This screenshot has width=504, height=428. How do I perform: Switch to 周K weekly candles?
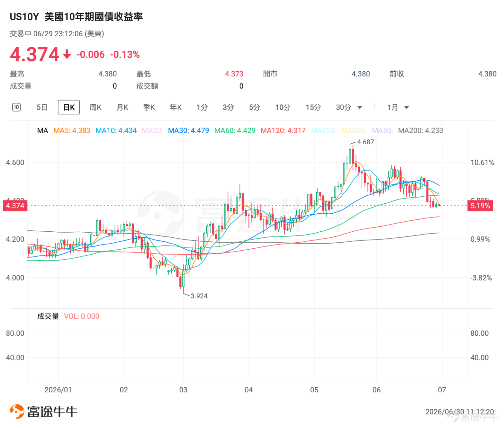(95, 107)
